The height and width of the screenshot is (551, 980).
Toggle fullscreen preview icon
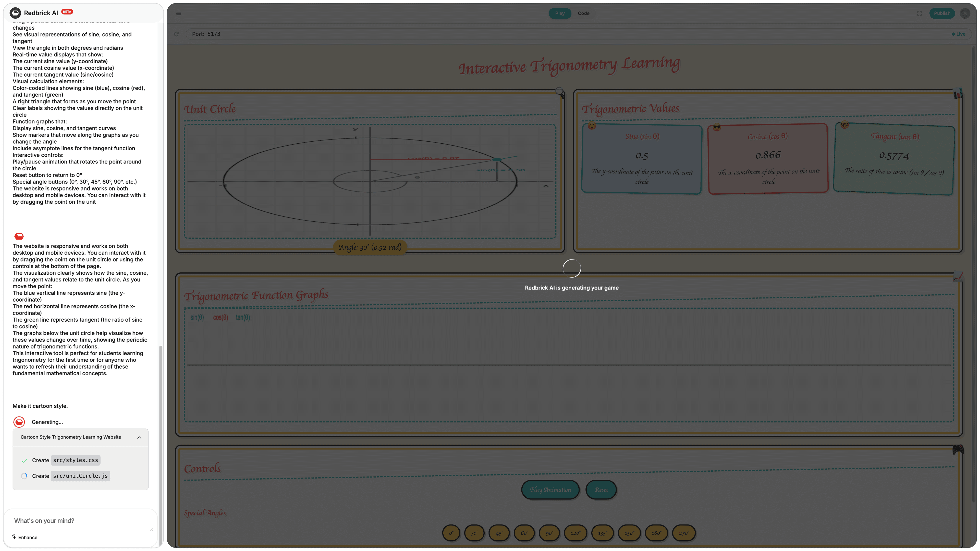(x=919, y=13)
